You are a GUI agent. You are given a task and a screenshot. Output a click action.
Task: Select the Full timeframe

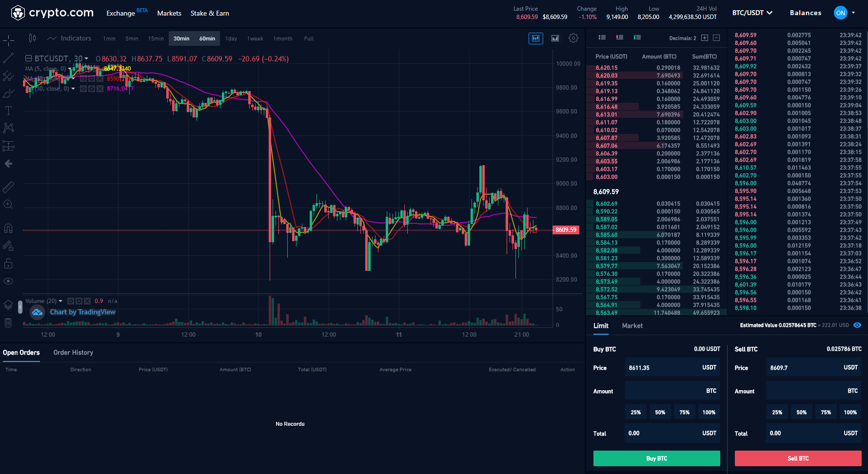[309, 38]
